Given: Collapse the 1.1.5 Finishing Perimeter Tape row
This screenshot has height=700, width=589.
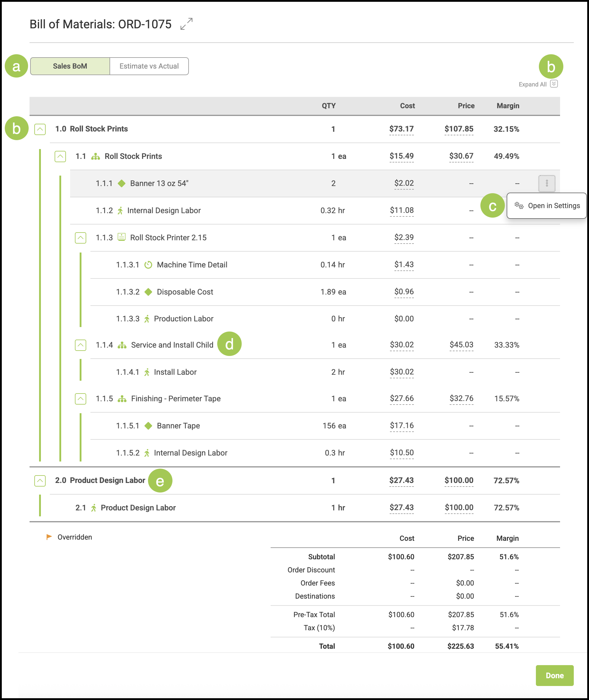Looking at the screenshot, I should 81,399.
